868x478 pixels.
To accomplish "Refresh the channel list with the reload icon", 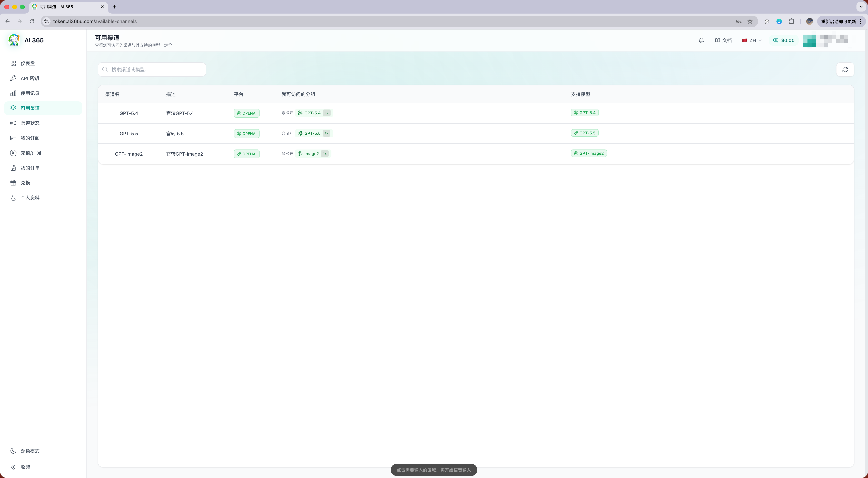I will (845, 69).
